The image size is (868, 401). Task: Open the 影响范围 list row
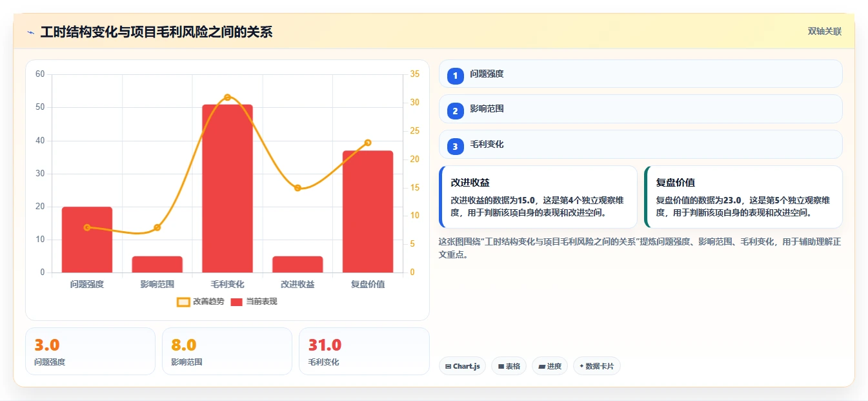coord(640,109)
